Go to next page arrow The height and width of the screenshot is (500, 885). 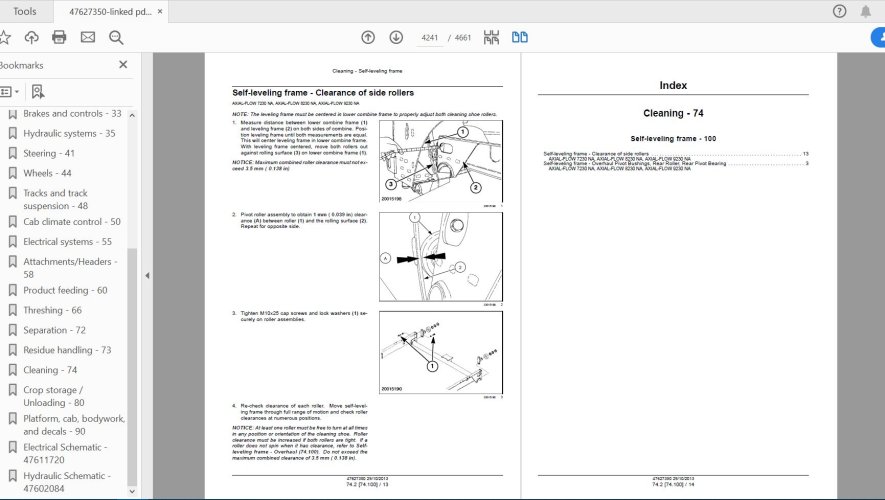396,37
